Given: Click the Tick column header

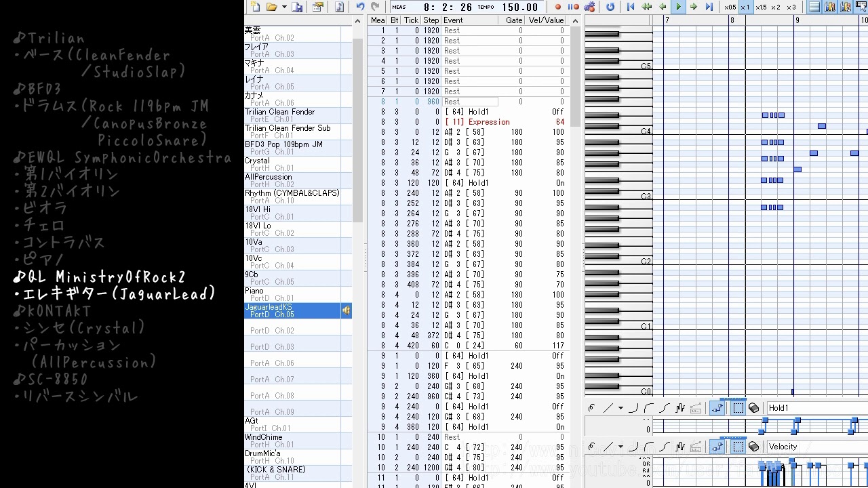Looking at the screenshot, I should tap(411, 20).
